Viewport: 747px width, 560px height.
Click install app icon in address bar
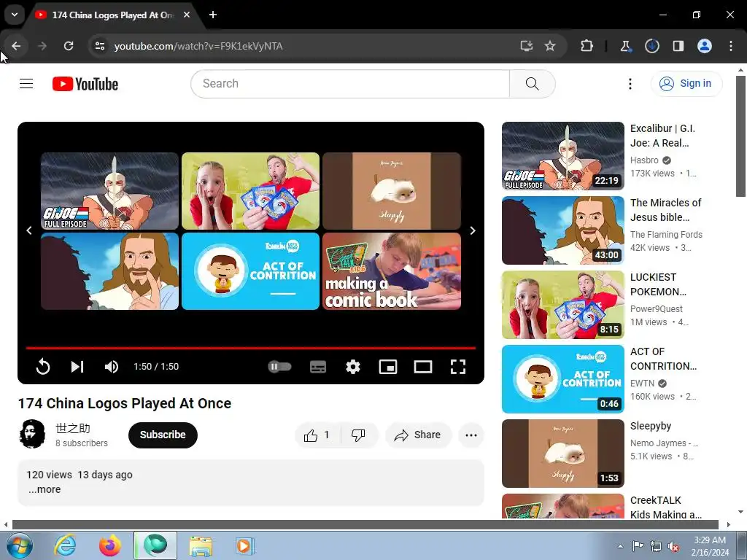(527, 46)
